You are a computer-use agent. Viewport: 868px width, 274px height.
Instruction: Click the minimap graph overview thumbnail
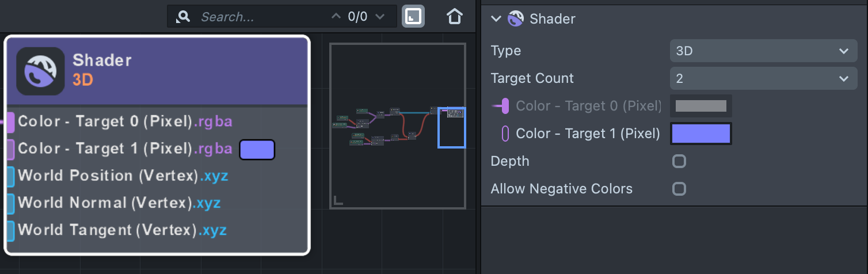[x=397, y=125]
